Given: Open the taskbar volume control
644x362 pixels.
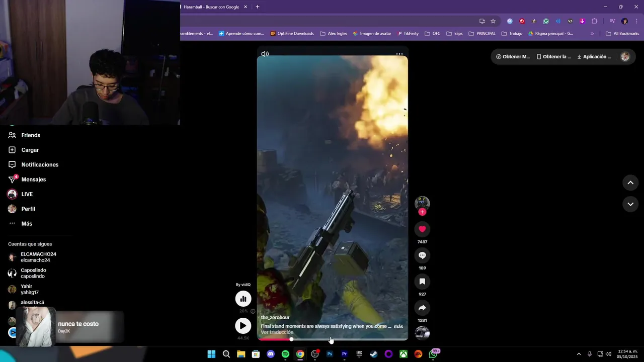Looking at the screenshot, I should tap(609, 354).
